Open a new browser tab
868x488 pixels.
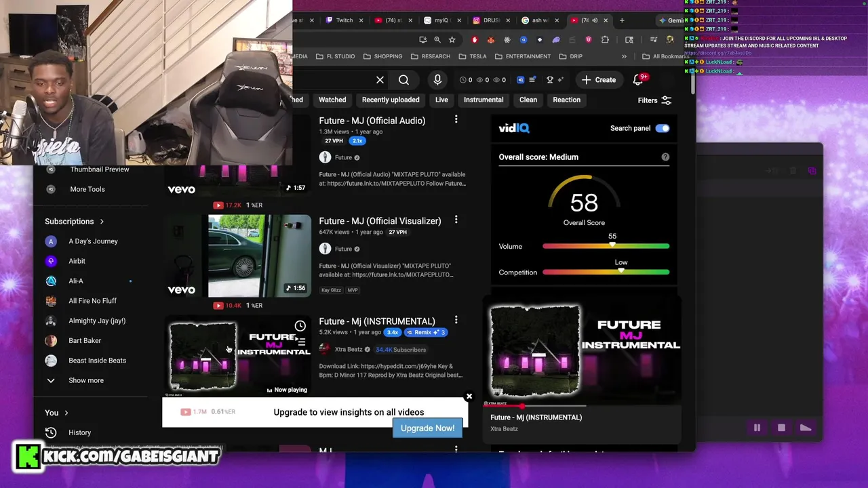[x=622, y=20]
